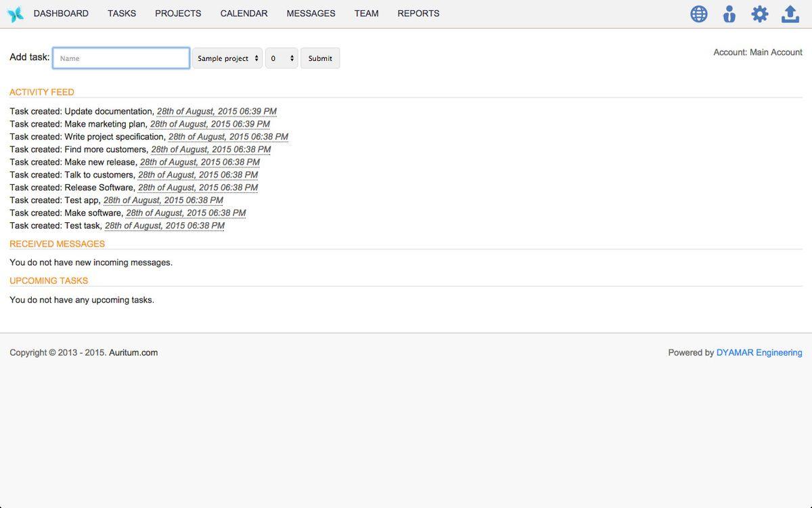Navigate to Projects
The image size is (812, 508).
pyautogui.click(x=178, y=14)
